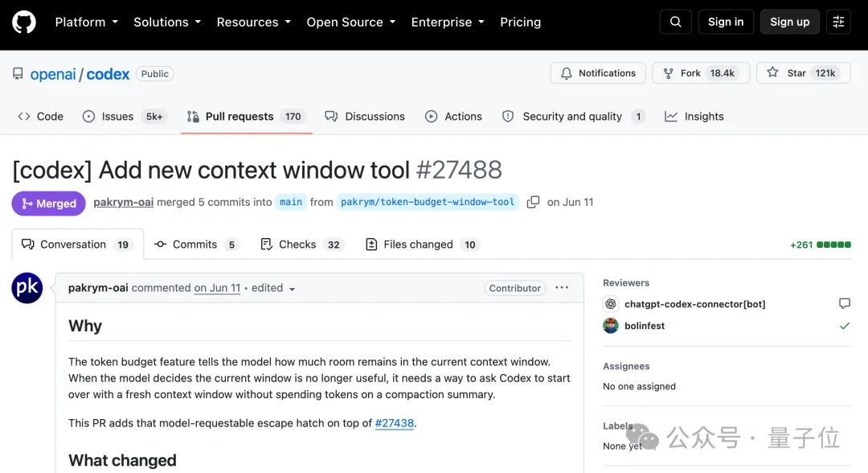Open the Insights tab
Screen dimensions: 868x473
click(694, 117)
